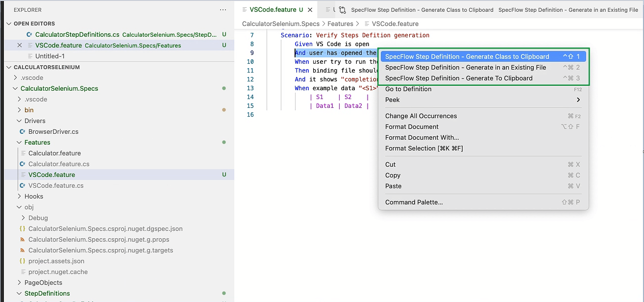Click icon beside nuget.g.targets file
This screenshot has height=302, width=644.
tap(23, 250)
